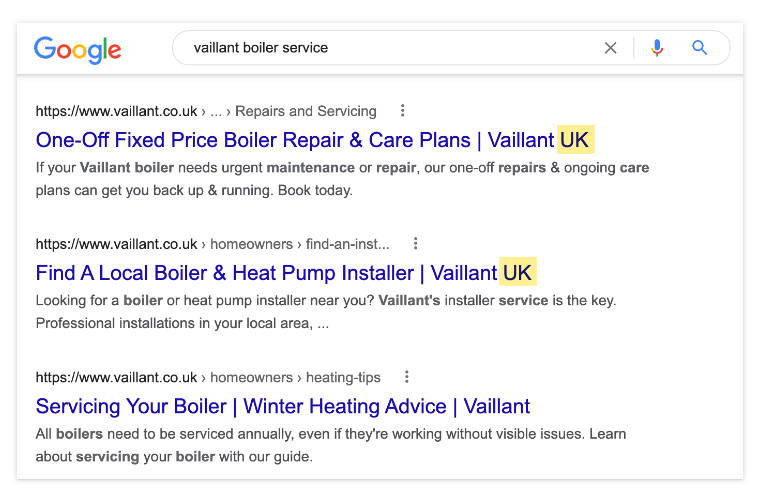Click the 'heating-tips' breadcrumb text
This screenshot has width=770, height=490.
point(343,377)
